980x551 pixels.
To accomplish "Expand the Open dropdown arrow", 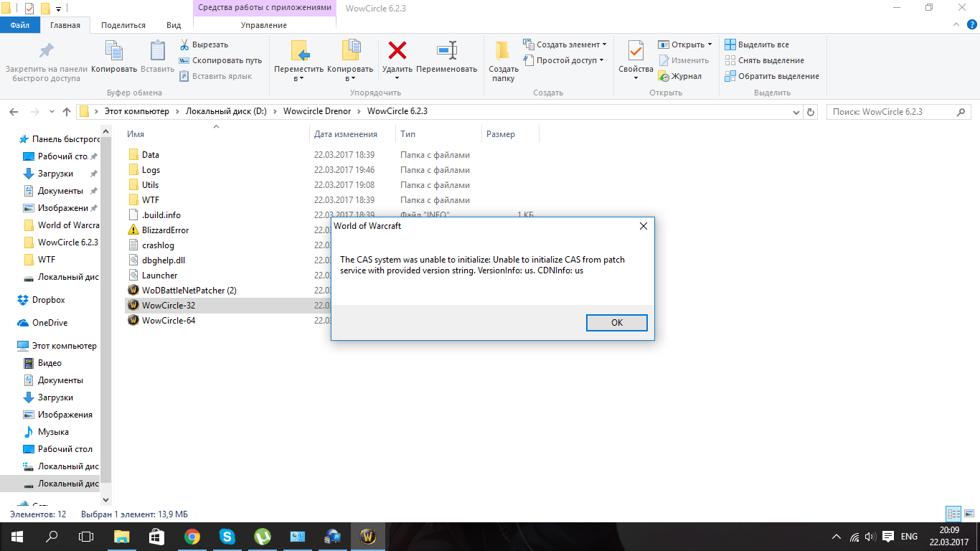I will pyautogui.click(x=710, y=44).
